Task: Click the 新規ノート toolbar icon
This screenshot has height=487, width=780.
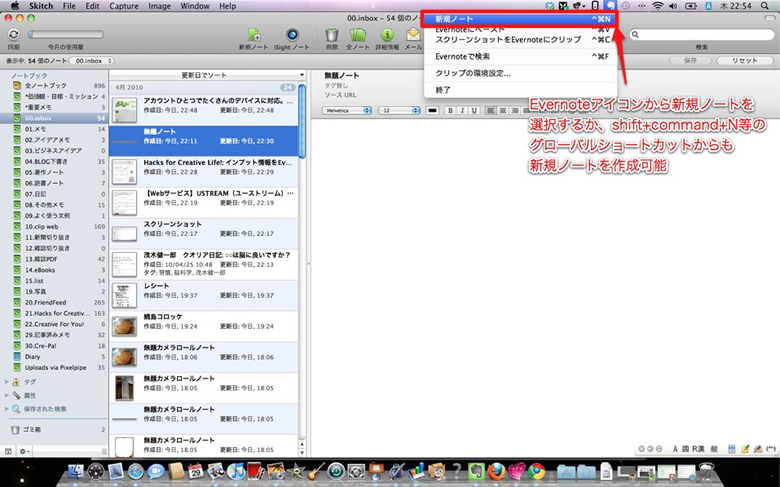Action: click(254, 35)
